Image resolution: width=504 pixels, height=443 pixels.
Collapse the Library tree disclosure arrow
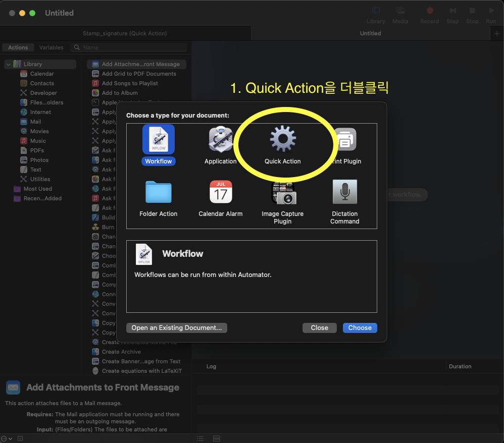(8, 64)
